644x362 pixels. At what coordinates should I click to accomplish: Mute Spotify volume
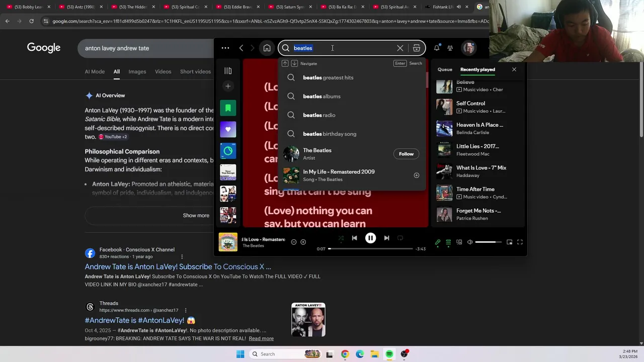[x=470, y=242]
